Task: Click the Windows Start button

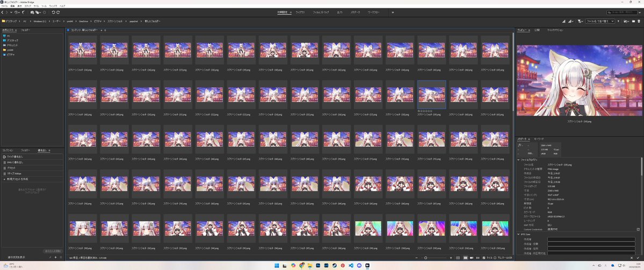Action: [x=277, y=266]
